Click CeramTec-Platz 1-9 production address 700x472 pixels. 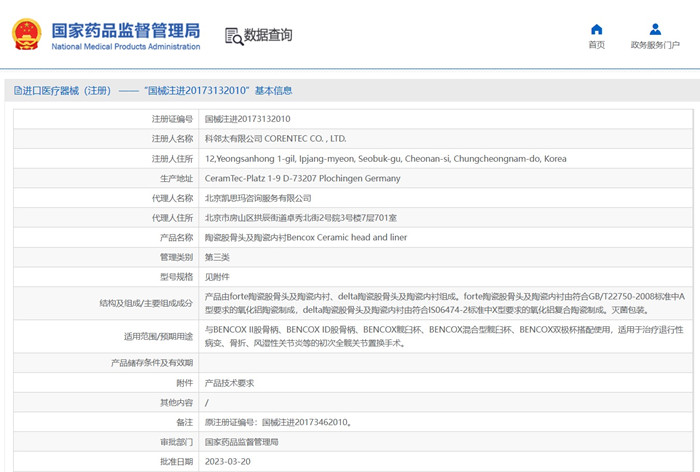[302, 178]
